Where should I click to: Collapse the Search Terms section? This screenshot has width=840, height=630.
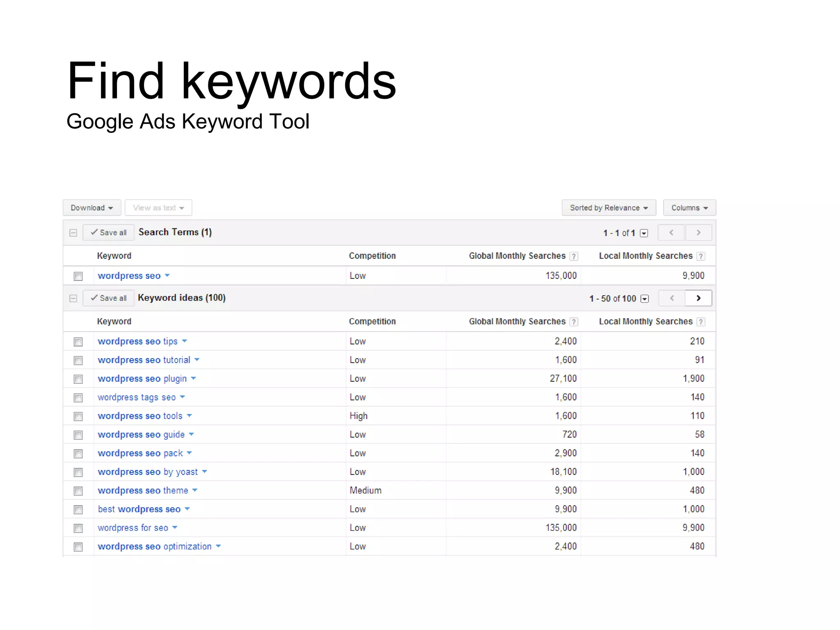click(x=73, y=233)
